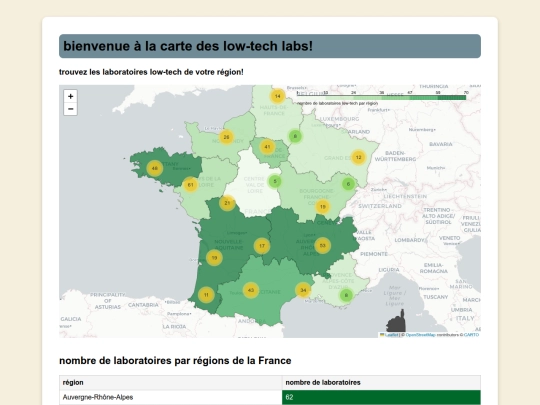Click the legend caption 'nombre de laboratoires low-tech par région'

coord(338,103)
